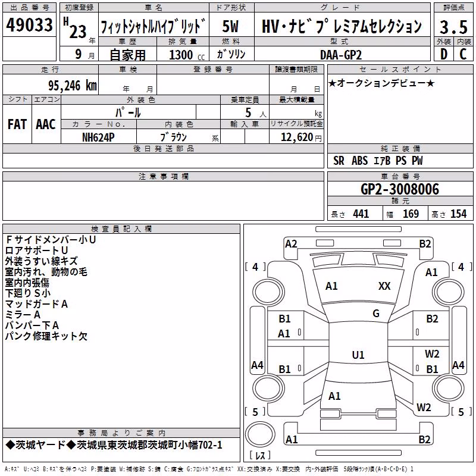Select note 下廻りS小
Viewport: 476px width, 476px height.
(x=28, y=293)
